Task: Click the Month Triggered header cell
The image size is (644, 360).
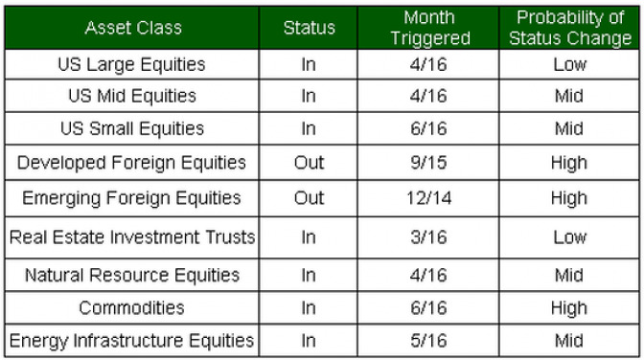Action: 428,28
